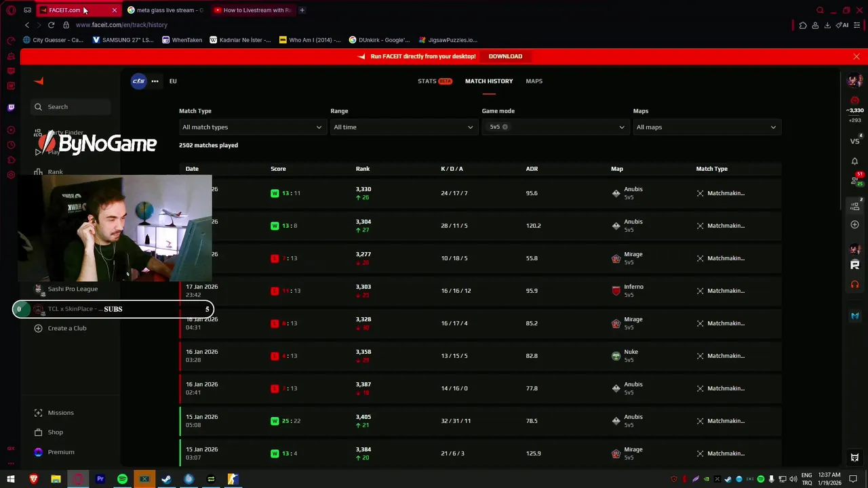The height and width of the screenshot is (488, 868).
Task: Switch to How to Livestream YouTube tab
Action: (x=252, y=10)
